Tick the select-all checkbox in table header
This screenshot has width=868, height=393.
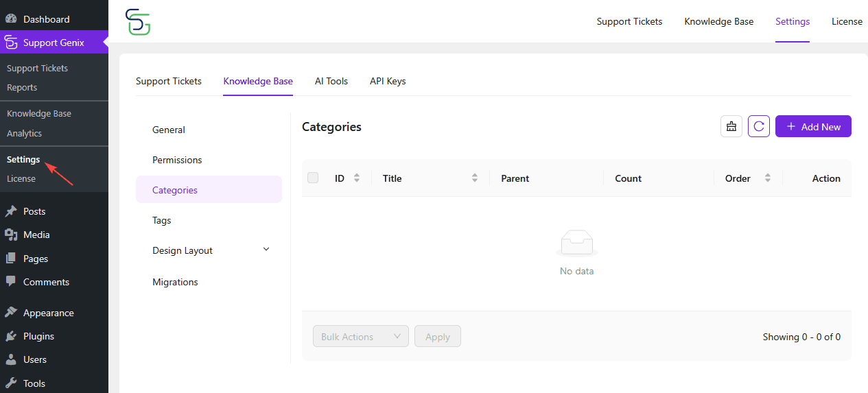[313, 178]
